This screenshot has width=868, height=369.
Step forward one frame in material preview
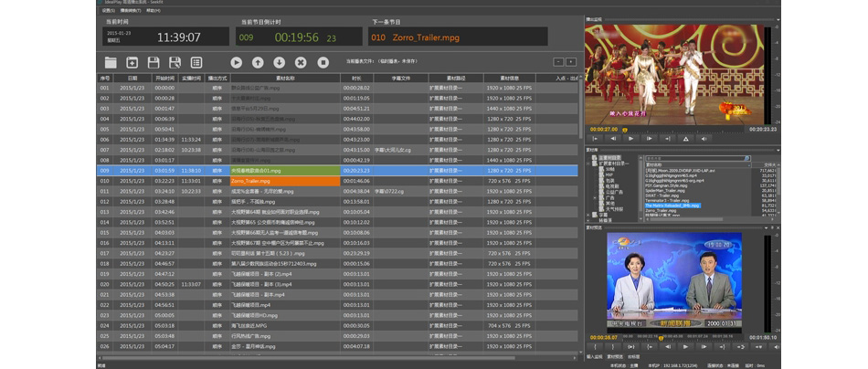(x=704, y=347)
